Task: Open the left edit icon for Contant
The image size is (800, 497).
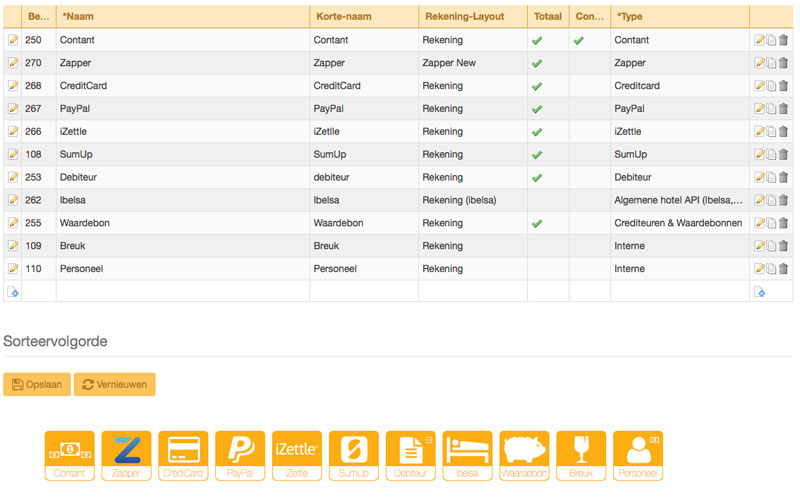Action: click(13, 40)
